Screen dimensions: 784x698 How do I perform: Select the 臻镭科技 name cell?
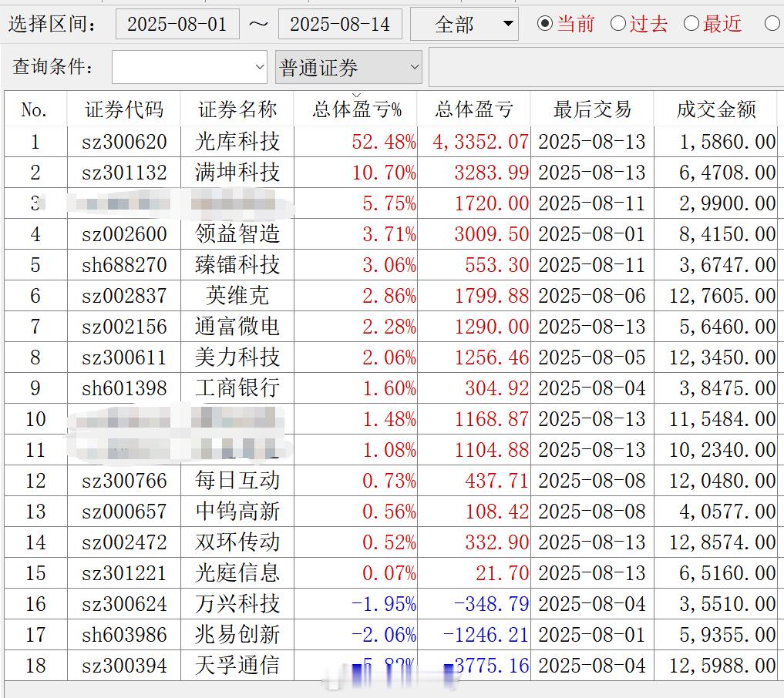point(237,265)
